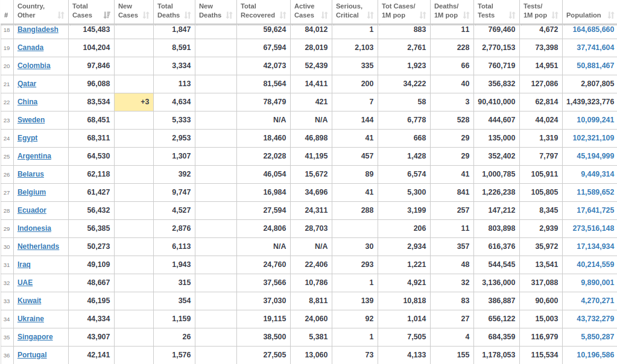Open the Portugal country link
617x364 pixels.
coord(32,355)
